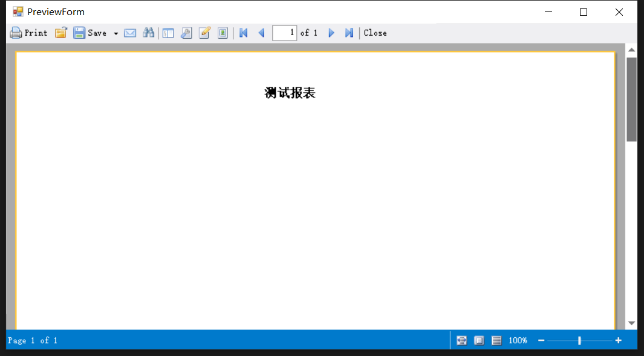Click the zoom out minus button
Viewport: 644px width, 356px height.
tap(541, 341)
